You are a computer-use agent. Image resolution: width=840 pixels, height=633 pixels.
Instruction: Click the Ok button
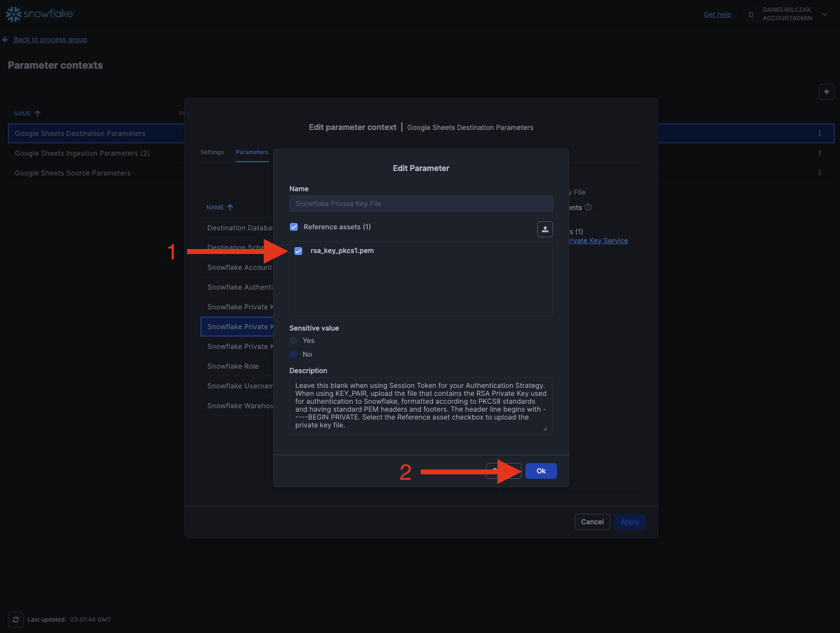tap(541, 471)
